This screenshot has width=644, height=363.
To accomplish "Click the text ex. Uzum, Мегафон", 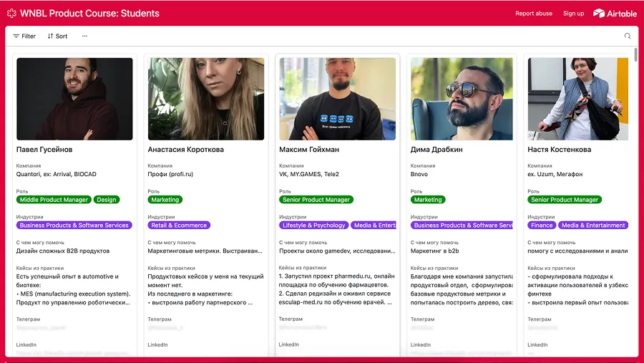I will pyautogui.click(x=555, y=174).
